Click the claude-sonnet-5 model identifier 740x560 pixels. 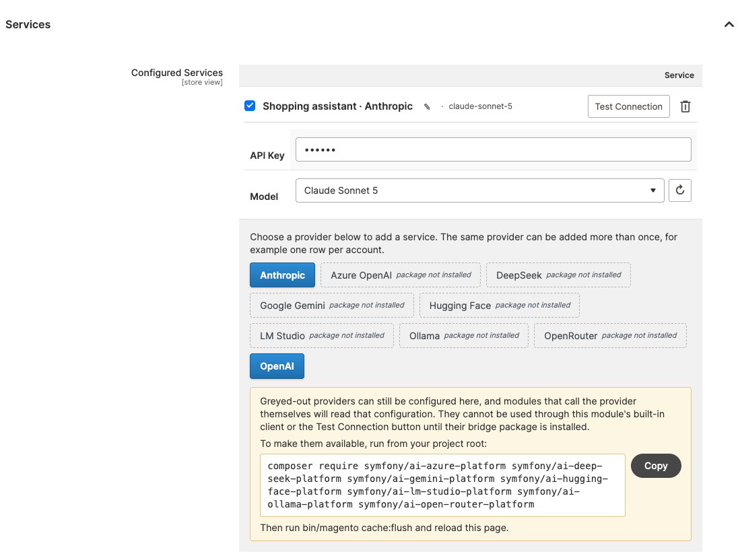tap(480, 106)
